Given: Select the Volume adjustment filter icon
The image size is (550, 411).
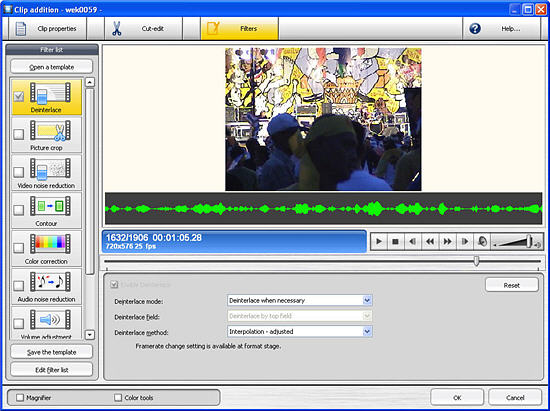Looking at the screenshot, I should [50, 320].
